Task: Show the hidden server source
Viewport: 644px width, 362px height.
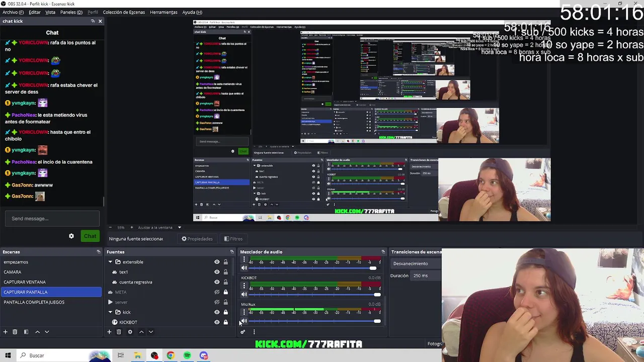Action: click(217, 302)
